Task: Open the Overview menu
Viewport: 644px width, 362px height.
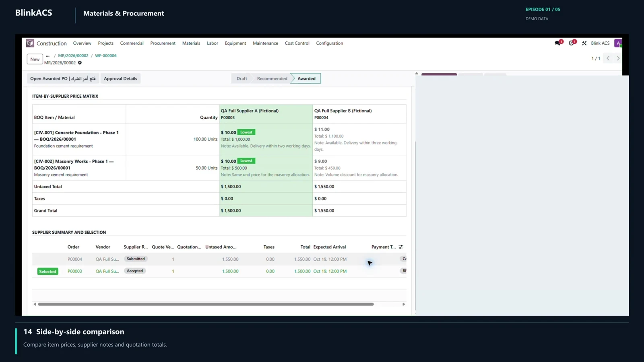Action: coord(82,43)
